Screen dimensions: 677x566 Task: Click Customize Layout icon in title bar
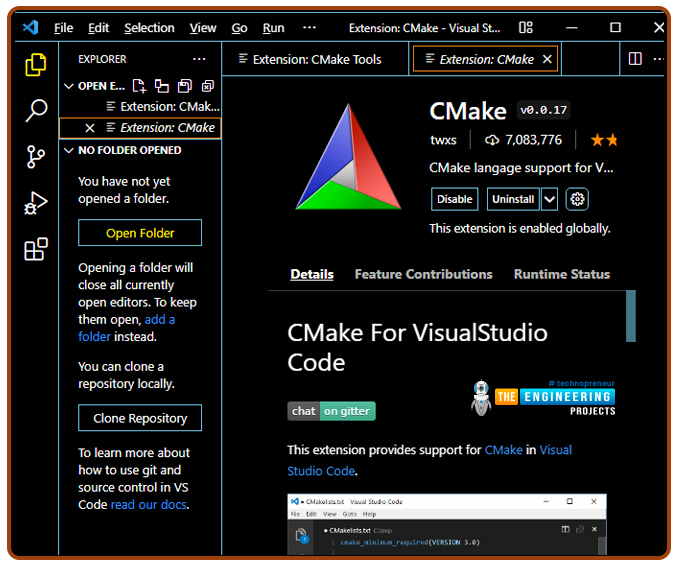tap(525, 28)
